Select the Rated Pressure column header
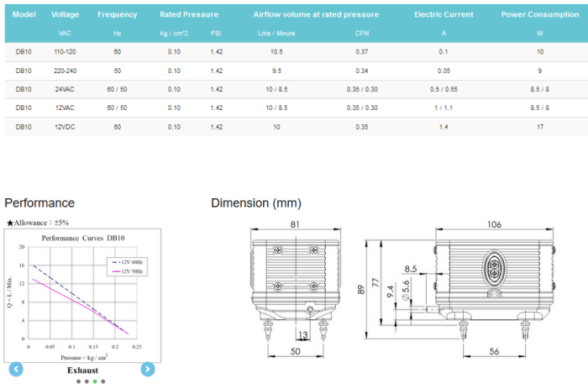Image resolution: width=588 pixels, height=389 pixels. coord(189,14)
